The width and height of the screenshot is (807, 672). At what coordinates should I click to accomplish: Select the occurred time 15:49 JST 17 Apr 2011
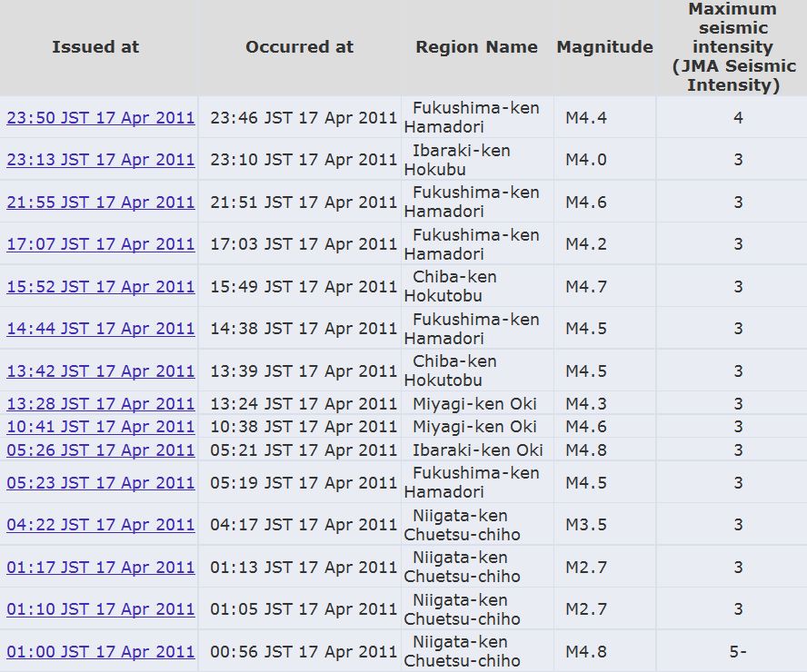tap(304, 286)
